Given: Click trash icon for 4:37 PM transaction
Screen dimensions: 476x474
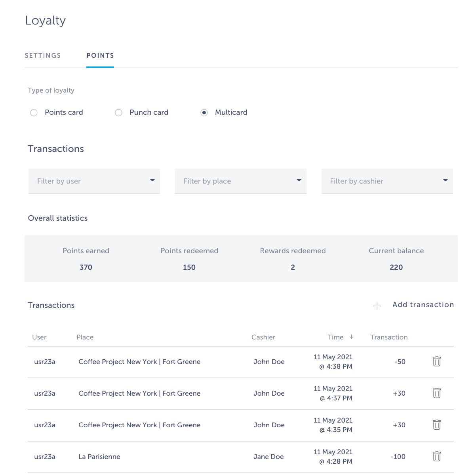Looking at the screenshot, I should point(436,393).
